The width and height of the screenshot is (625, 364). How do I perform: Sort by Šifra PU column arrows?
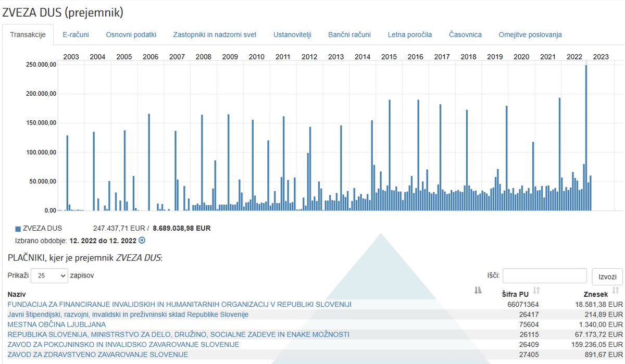(536, 291)
